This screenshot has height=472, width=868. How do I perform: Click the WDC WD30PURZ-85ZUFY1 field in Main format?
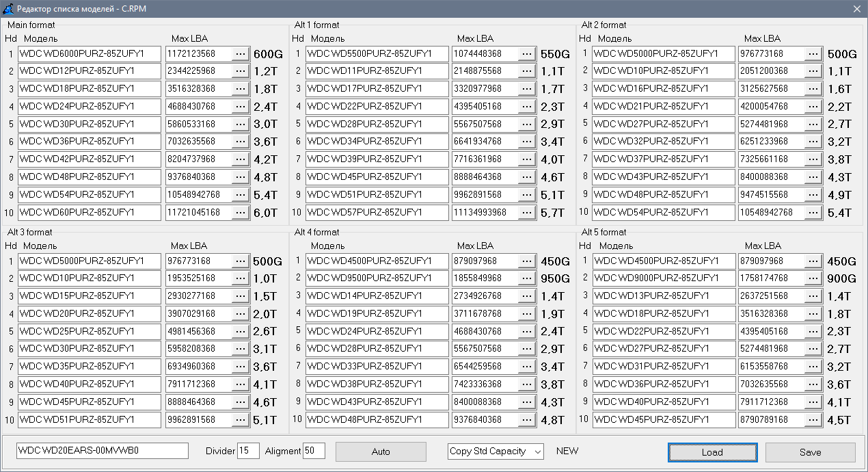point(90,124)
